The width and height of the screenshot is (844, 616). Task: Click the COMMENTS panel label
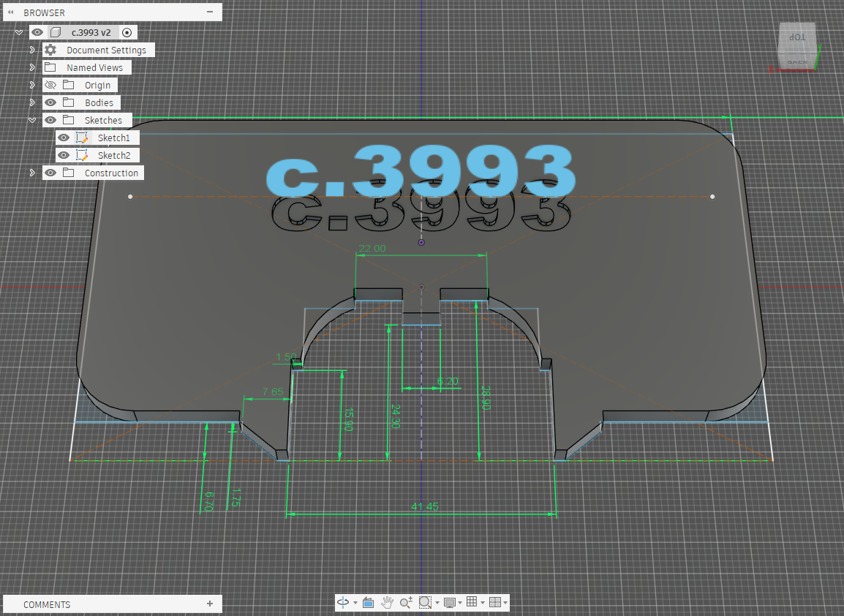point(47,605)
